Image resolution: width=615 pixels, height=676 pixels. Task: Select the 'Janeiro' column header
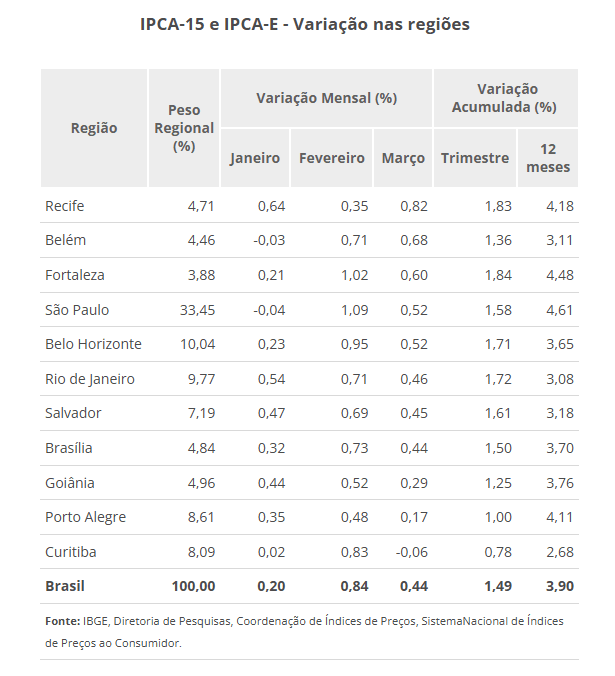255,158
